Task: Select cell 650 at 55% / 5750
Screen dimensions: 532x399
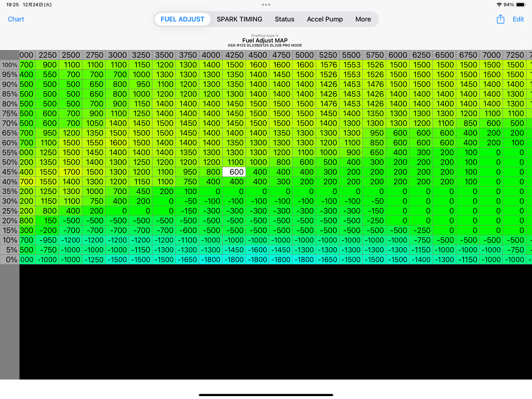Action: pos(374,152)
